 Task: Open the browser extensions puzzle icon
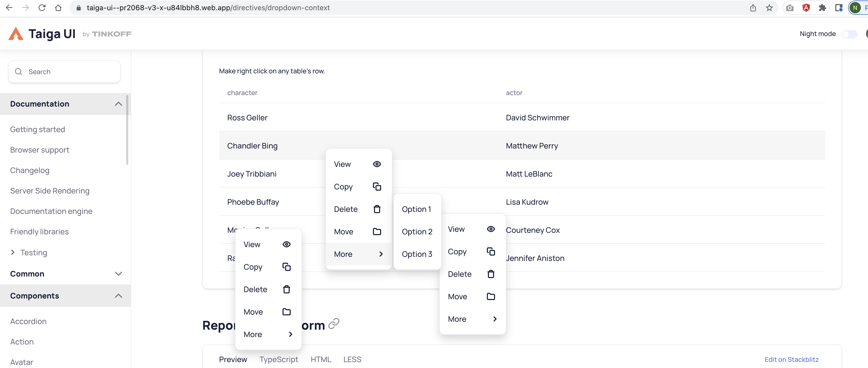pos(822,8)
